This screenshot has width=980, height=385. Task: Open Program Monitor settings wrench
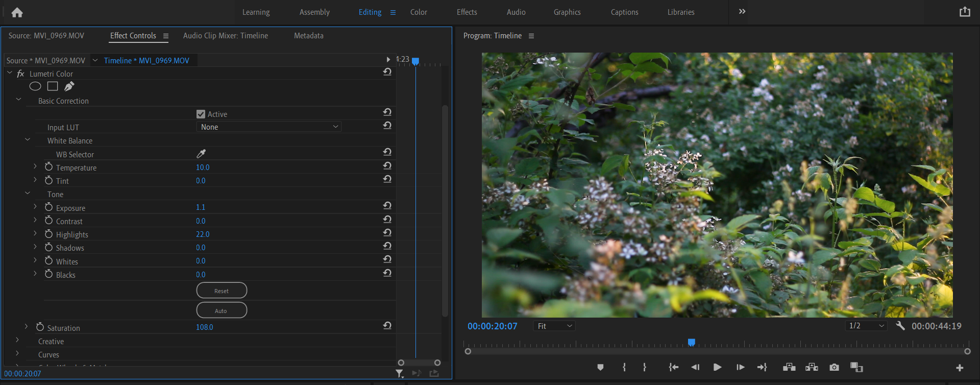[x=900, y=326]
